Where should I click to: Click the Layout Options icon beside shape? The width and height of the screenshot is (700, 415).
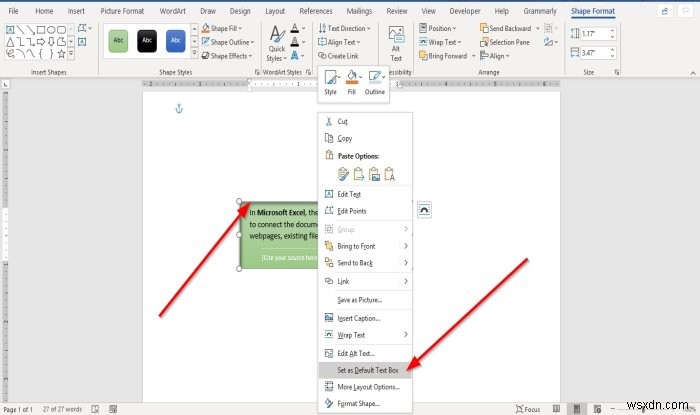pos(424,210)
